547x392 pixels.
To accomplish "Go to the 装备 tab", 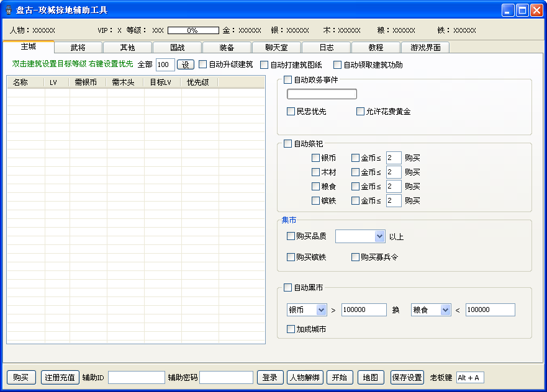I will [x=227, y=47].
